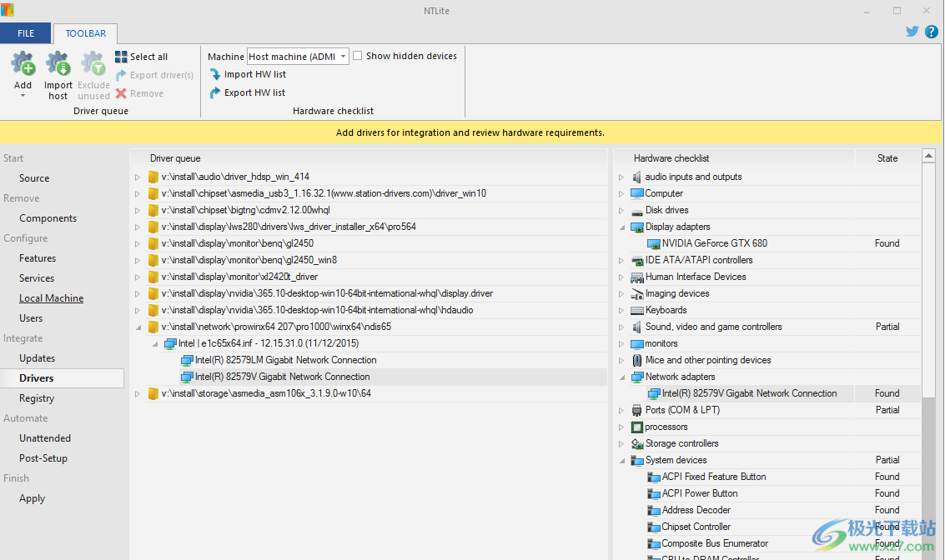Collapse the Network adapters category
The width and height of the screenshot is (945, 560).
[x=622, y=377]
